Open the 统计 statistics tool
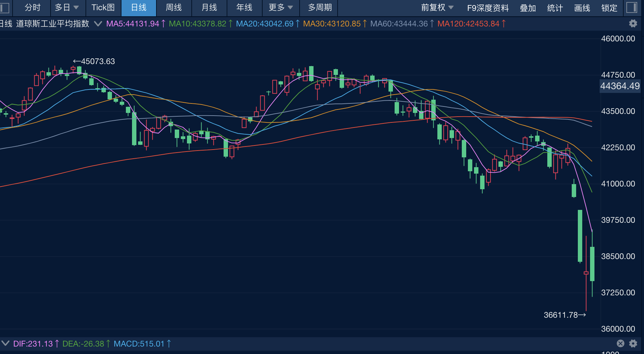 coord(555,8)
